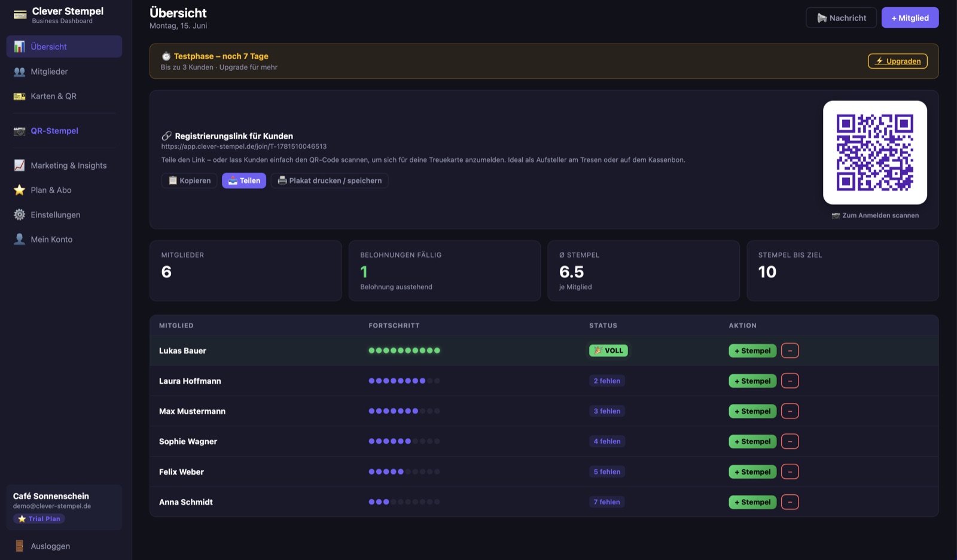Click the "3 fehlen" status badge
The image size is (957, 560).
point(607,411)
